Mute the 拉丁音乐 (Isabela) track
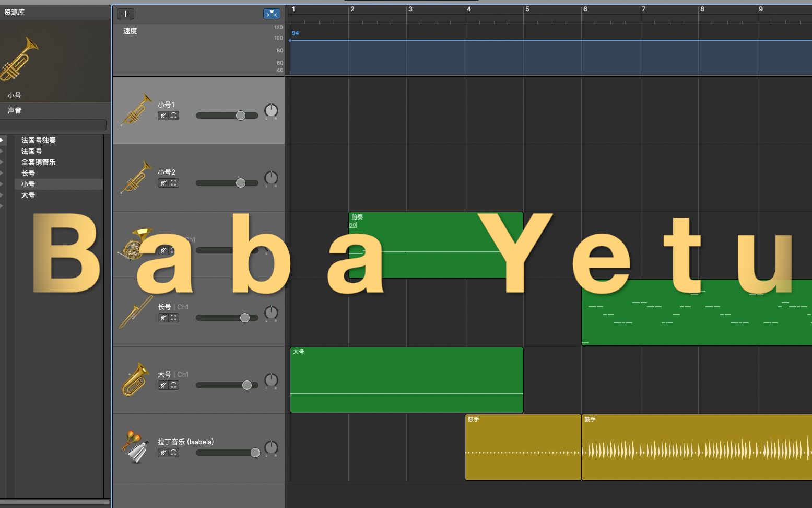The image size is (812, 508). (x=163, y=453)
